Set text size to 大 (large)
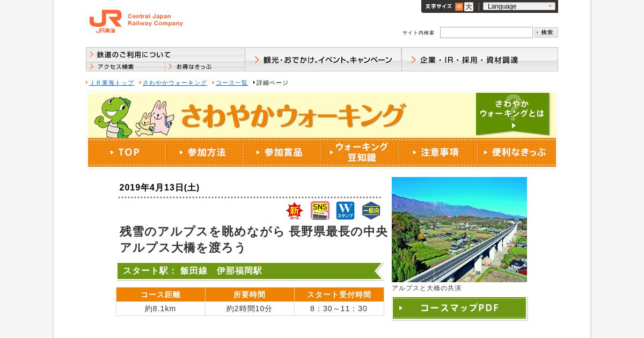This screenshot has height=338, width=644. (469, 6)
